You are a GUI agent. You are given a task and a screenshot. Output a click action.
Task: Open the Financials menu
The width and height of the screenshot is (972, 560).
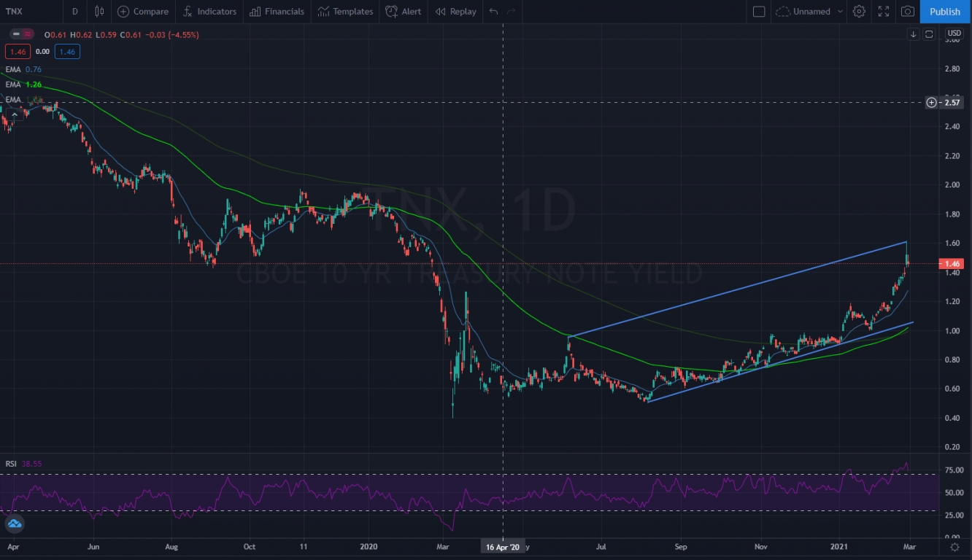[x=277, y=12]
